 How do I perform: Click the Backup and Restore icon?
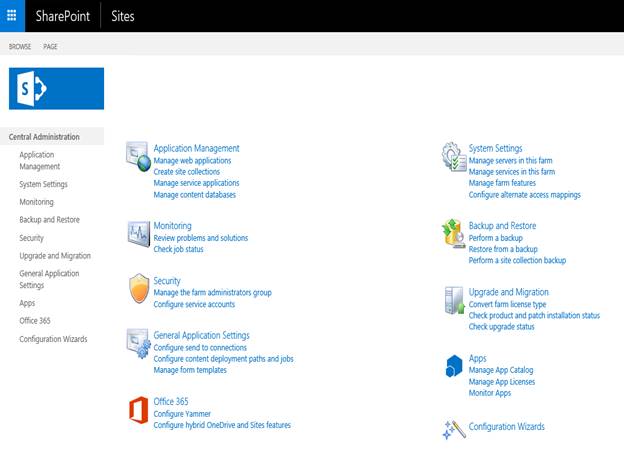(x=454, y=234)
